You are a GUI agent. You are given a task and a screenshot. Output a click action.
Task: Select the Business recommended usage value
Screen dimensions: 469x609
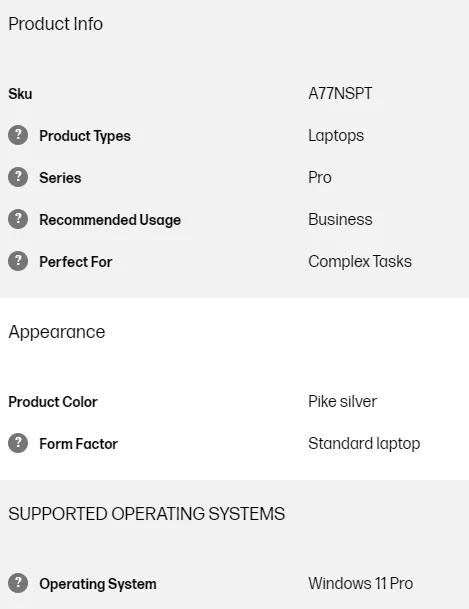(x=340, y=219)
